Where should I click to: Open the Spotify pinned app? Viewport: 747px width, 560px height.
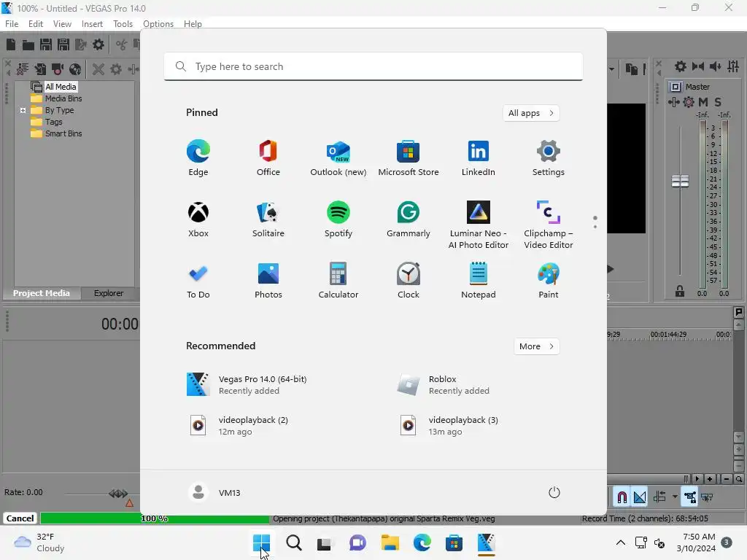(338, 219)
